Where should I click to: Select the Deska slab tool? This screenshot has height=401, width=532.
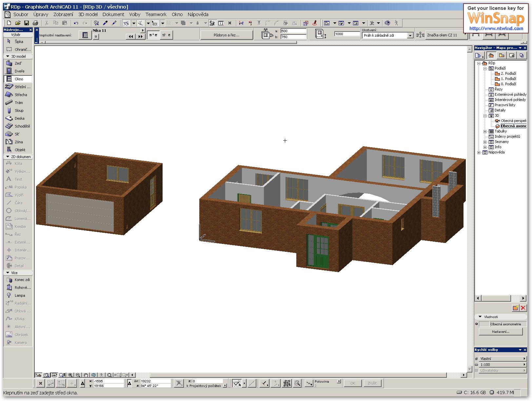click(18, 118)
